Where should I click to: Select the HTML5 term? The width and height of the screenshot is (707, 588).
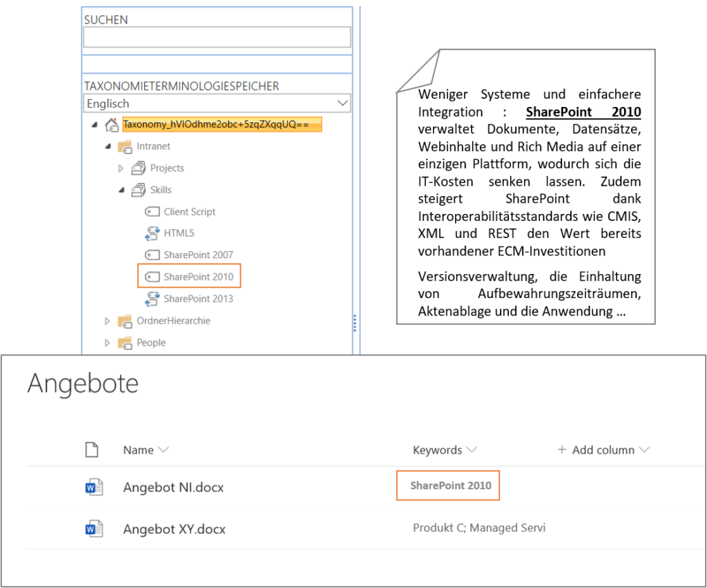pyautogui.click(x=179, y=233)
